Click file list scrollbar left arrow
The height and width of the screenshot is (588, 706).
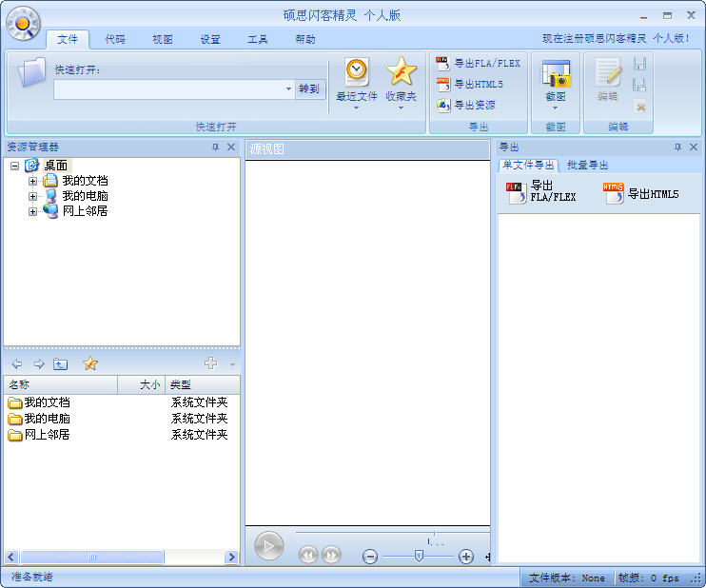pos(11,557)
